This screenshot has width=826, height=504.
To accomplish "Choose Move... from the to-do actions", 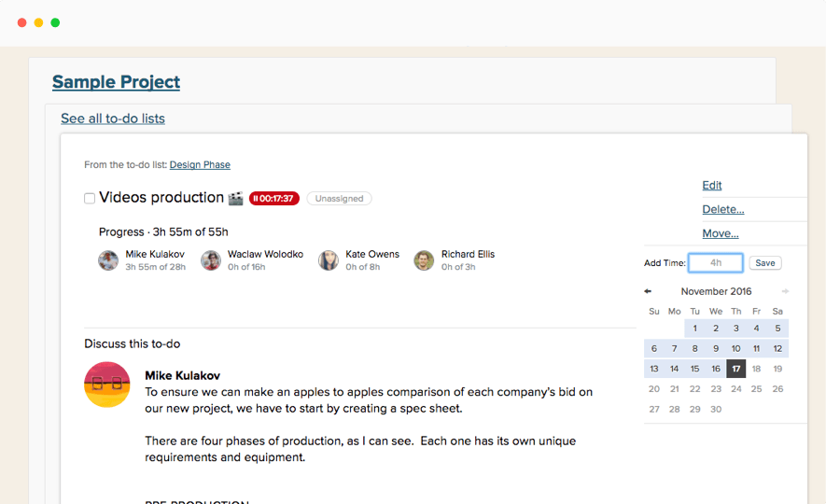I will click(721, 233).
